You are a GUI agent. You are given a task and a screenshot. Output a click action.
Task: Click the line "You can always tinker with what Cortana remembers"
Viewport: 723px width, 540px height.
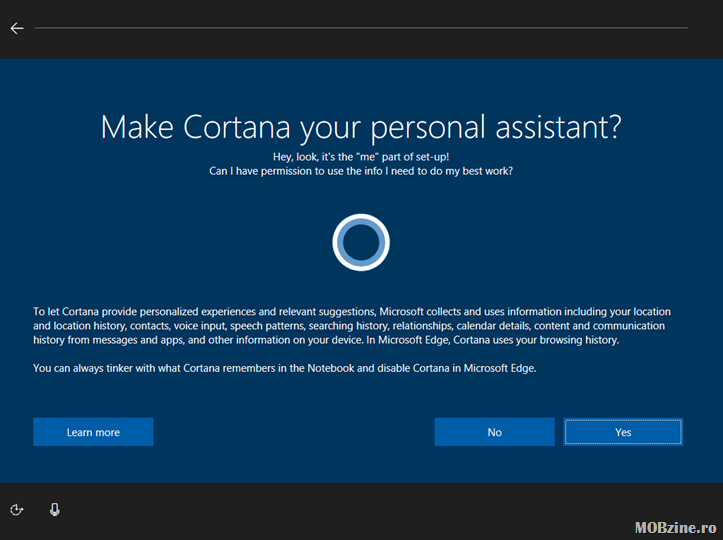click(284, 368)
